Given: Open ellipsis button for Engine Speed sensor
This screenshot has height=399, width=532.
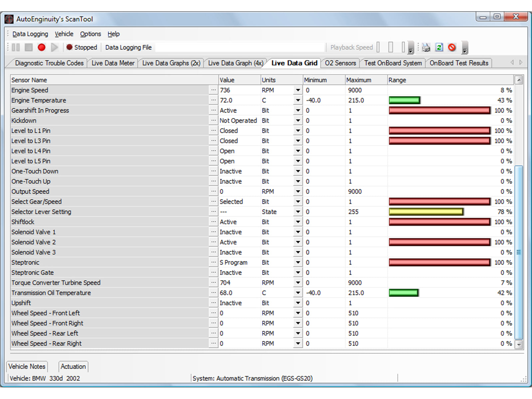Looking at the screenshot, I should (213, 90).
